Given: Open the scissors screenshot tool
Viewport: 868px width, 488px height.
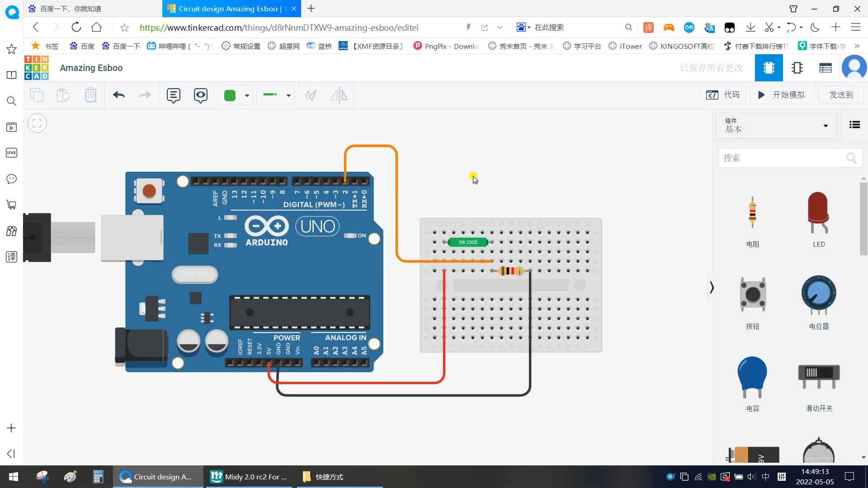Looking at the screenshot, I should pyautogui.click(x=769, y=27).
